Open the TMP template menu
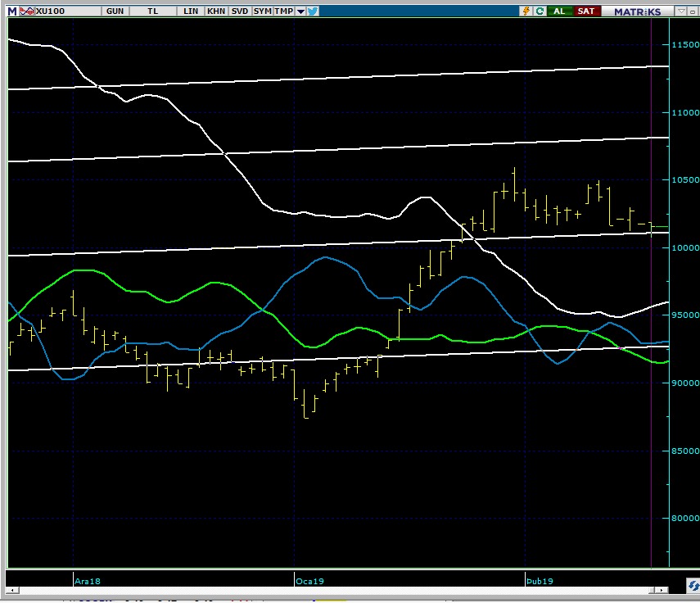The height and width of the screenshot is (603, 700). click(x=283, y=11)
